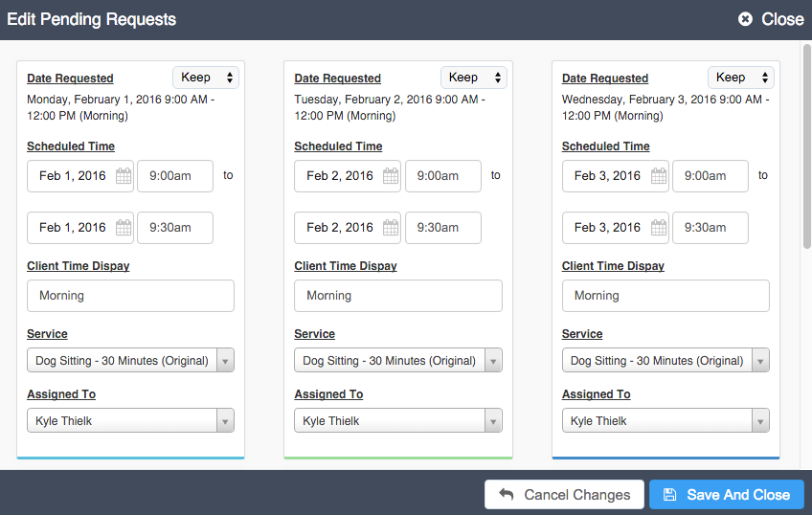Open calendar for Feb 1 end date
This screenshot has height=515, width=812.
pos(124,228)
